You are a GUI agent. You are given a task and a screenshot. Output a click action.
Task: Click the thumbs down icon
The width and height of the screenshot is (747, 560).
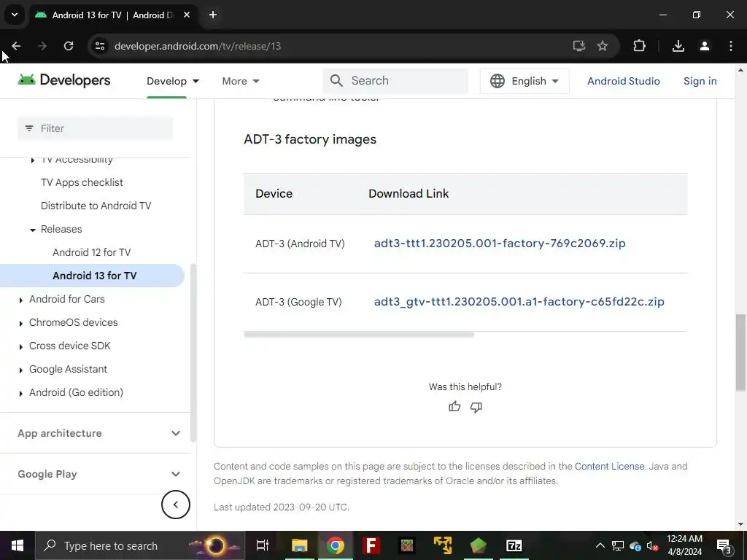[476, 407]
